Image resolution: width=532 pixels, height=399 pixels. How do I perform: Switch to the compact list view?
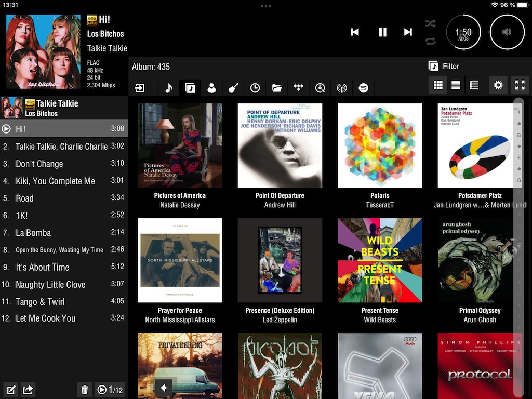click(x=456, y=85)
